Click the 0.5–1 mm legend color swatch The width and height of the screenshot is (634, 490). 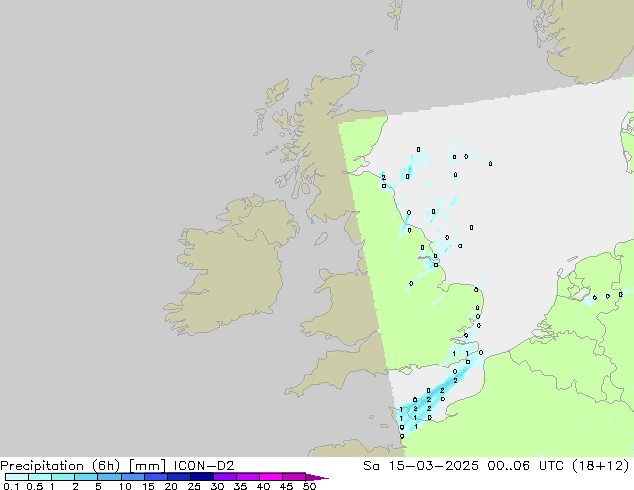coord(40,477)
